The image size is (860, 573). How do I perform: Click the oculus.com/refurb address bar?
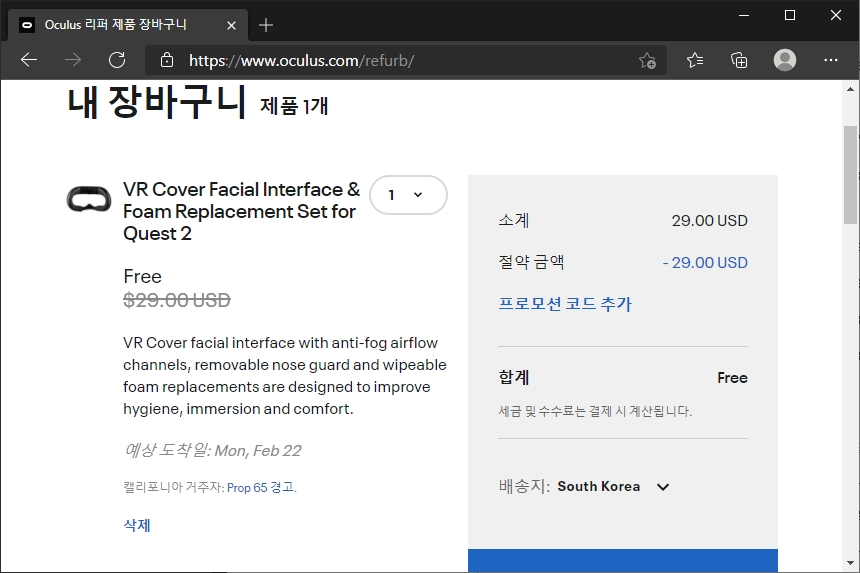(406, 60)
